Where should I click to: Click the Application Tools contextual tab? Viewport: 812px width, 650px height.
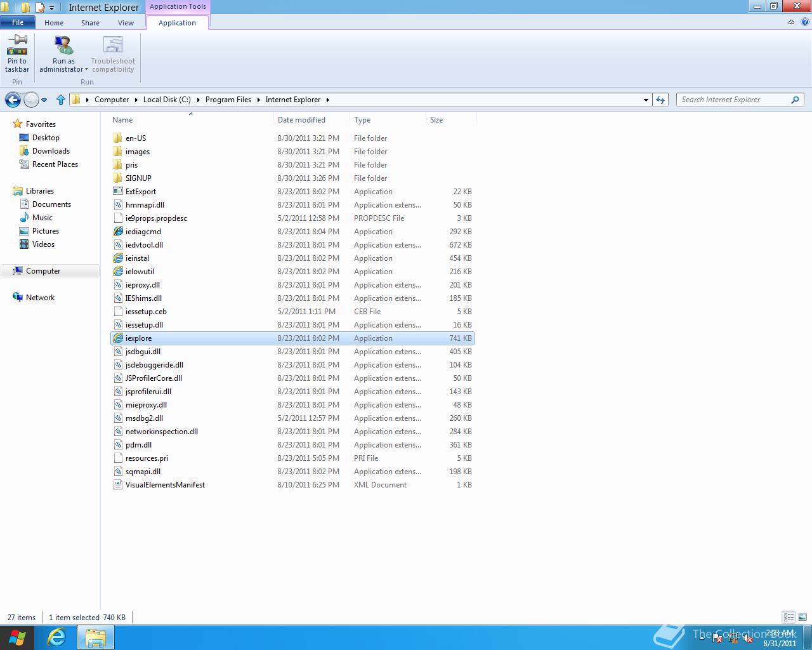178,6
